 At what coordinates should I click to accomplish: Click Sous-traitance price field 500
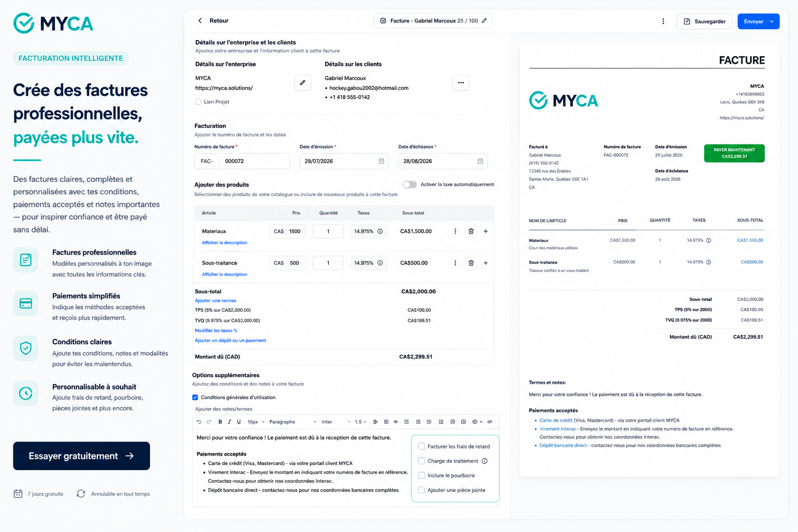[x=287, y=263]
